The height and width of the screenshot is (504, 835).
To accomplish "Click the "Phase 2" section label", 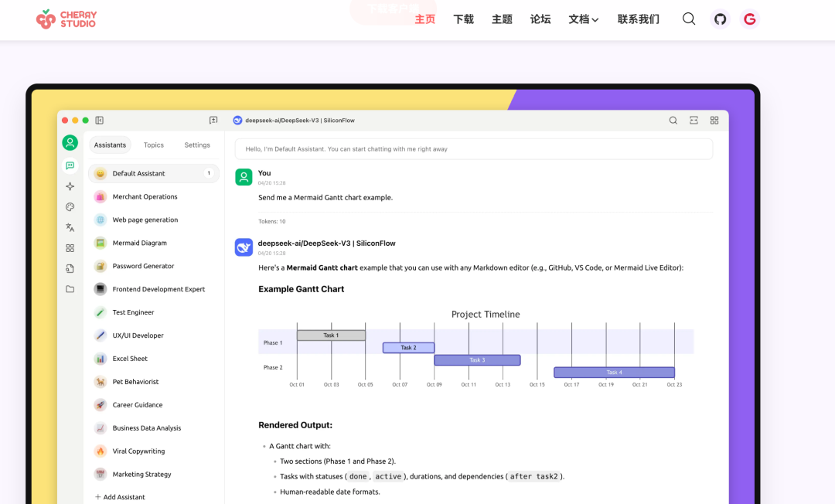I will [273, 367].
